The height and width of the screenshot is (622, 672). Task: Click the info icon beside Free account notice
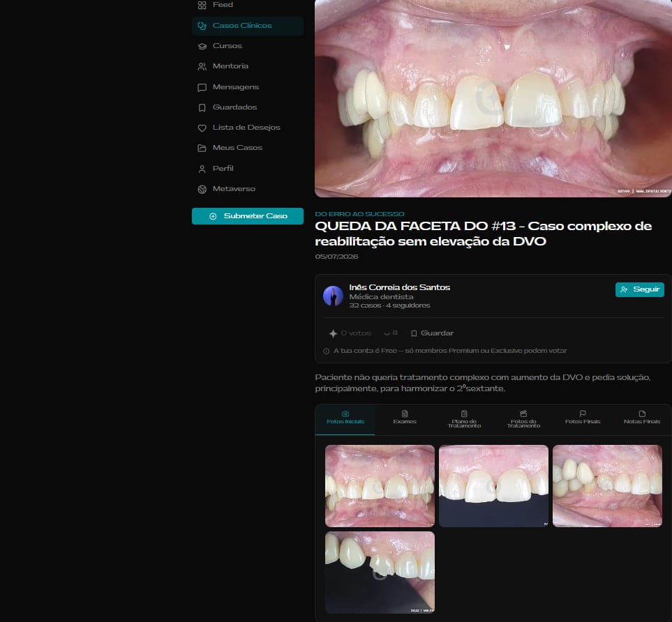326,351
